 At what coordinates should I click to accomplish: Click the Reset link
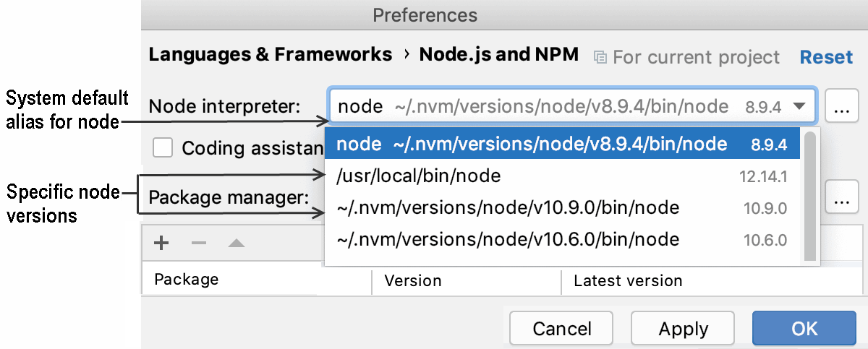point(826,56)
